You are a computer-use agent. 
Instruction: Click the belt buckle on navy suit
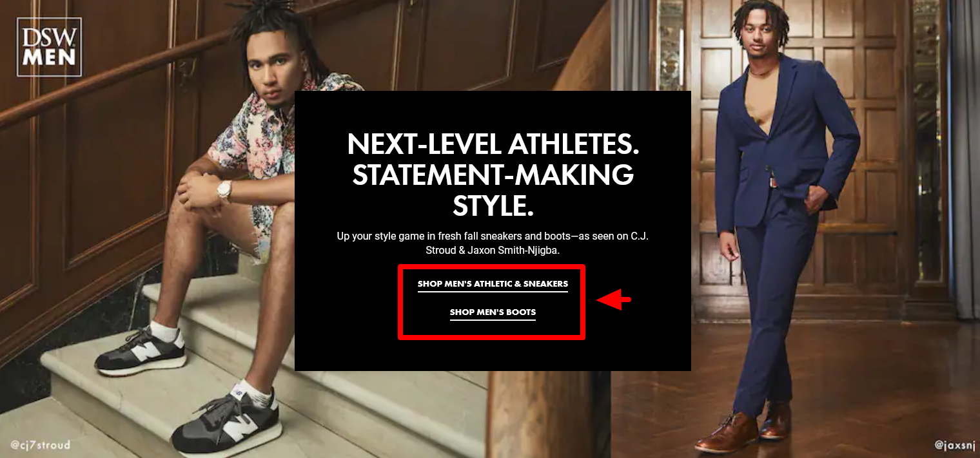(772, 182)
